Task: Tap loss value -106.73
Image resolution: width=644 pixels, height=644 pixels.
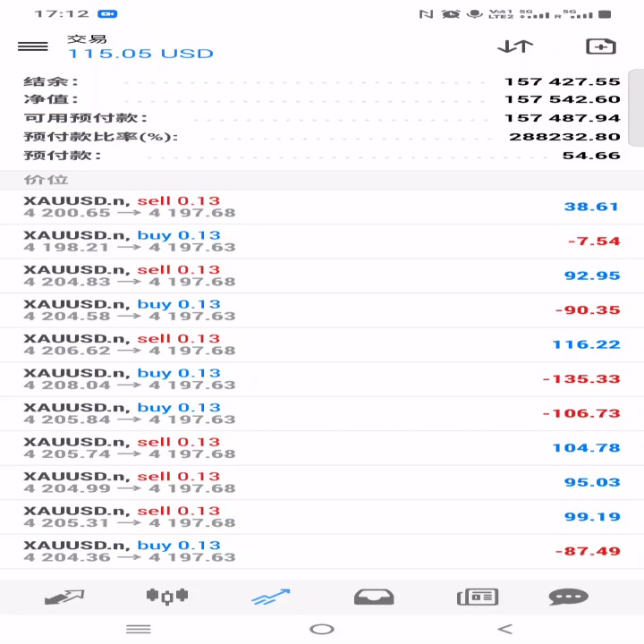Action: [581, 413]
